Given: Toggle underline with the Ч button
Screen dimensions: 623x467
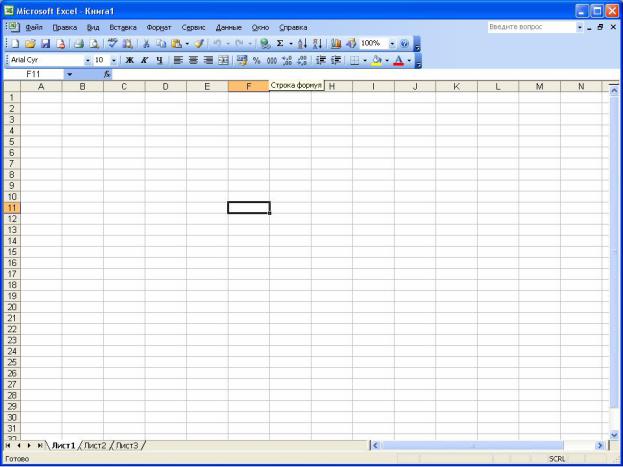Looking at the screenshot, I should 159,60.
